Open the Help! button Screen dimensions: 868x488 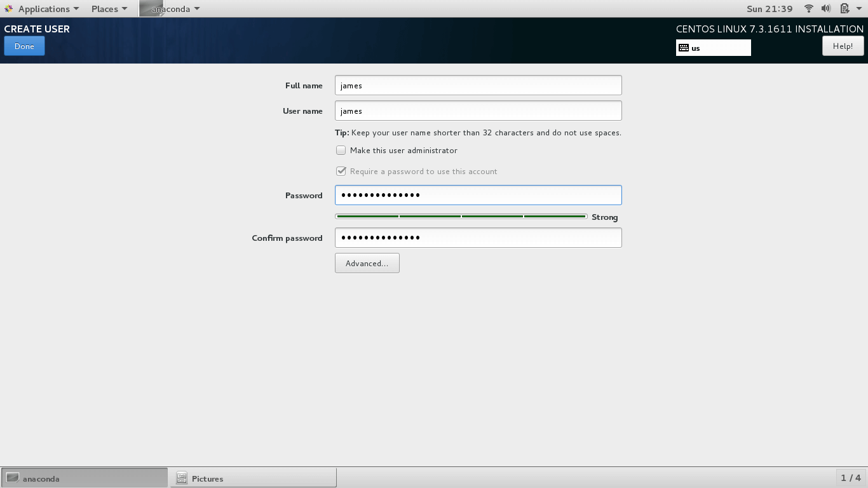coord(843,46)
